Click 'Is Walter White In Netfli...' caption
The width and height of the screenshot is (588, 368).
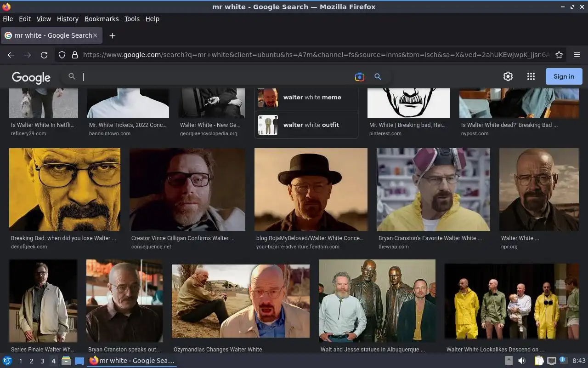pyautogui.click(x=42, y=125)
